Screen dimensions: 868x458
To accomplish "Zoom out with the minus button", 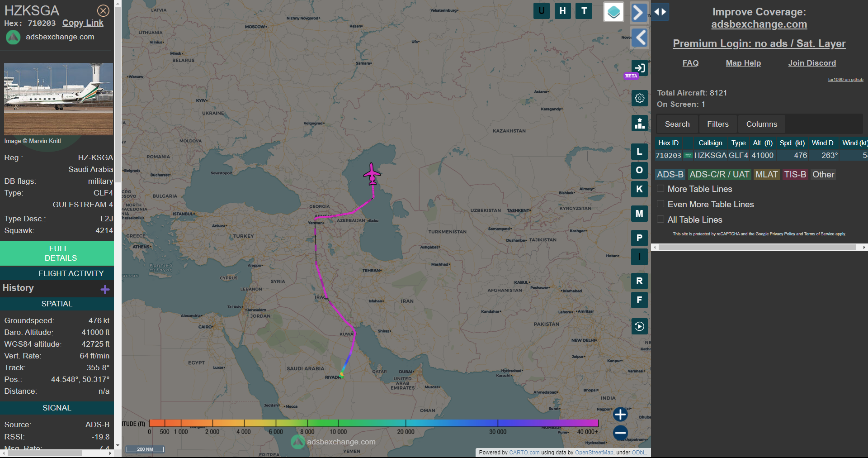I will (620, 433).
